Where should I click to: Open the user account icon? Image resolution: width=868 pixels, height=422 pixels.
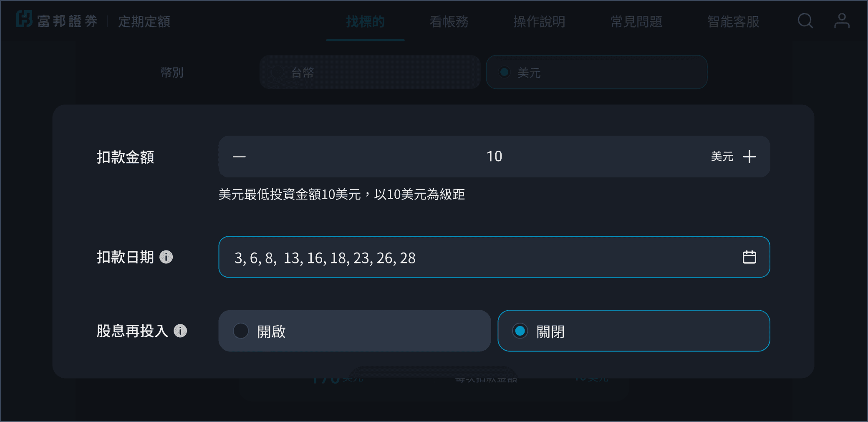[x=842, y=21]
